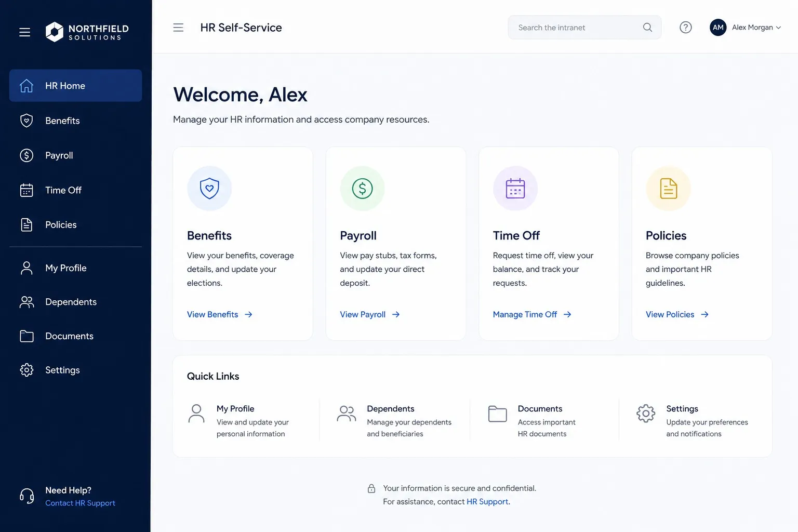The height and width of the screenshot is (532, 798).
Task: Click the View Benefits link
Action: (212, 314)
